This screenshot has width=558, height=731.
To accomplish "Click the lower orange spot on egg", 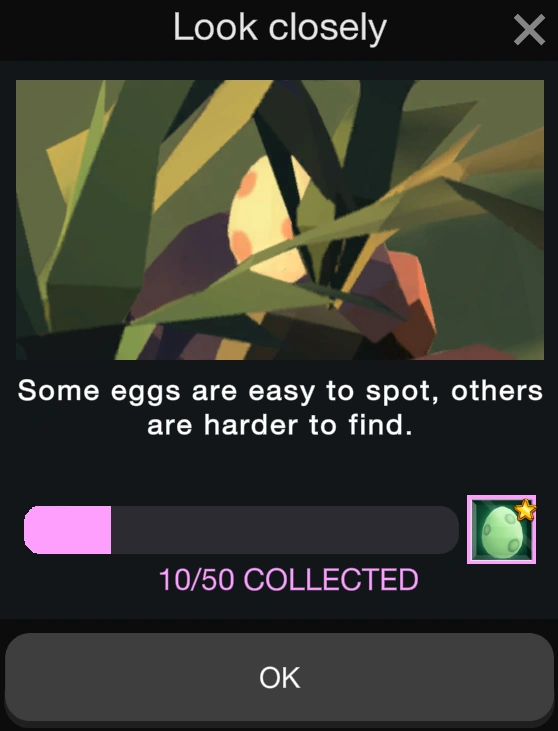I will 242,243.
